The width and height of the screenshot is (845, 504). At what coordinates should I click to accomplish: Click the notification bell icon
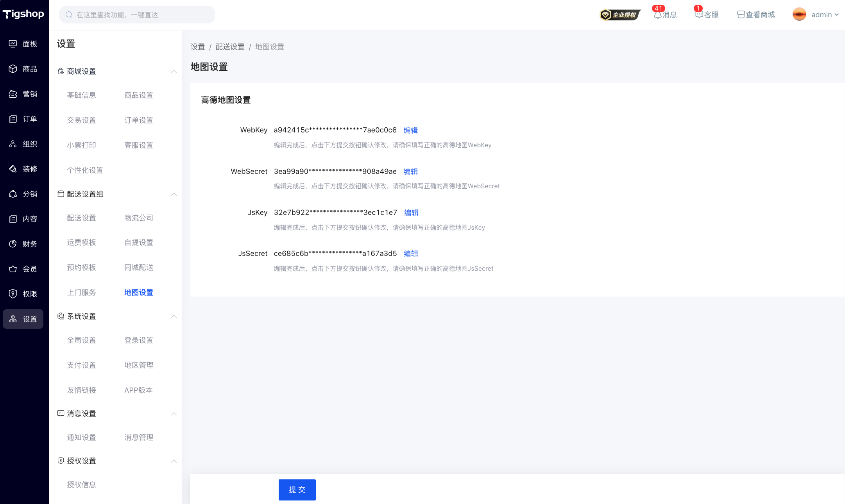pos(658,15)
